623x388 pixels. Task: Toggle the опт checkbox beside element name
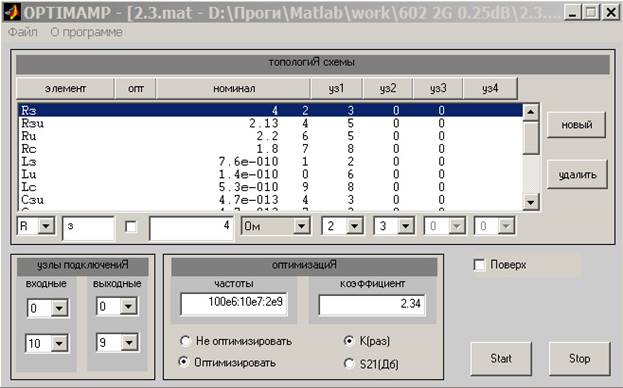[131, 227]
